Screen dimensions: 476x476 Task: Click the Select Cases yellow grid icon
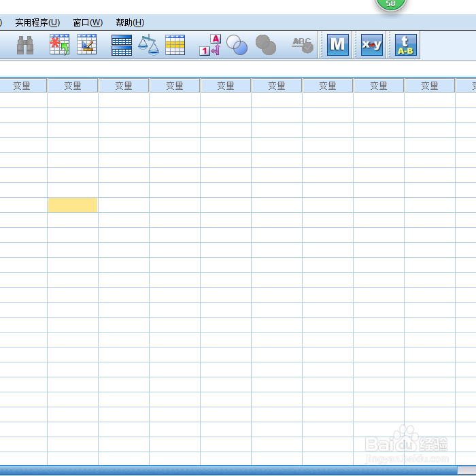point(175,45)
